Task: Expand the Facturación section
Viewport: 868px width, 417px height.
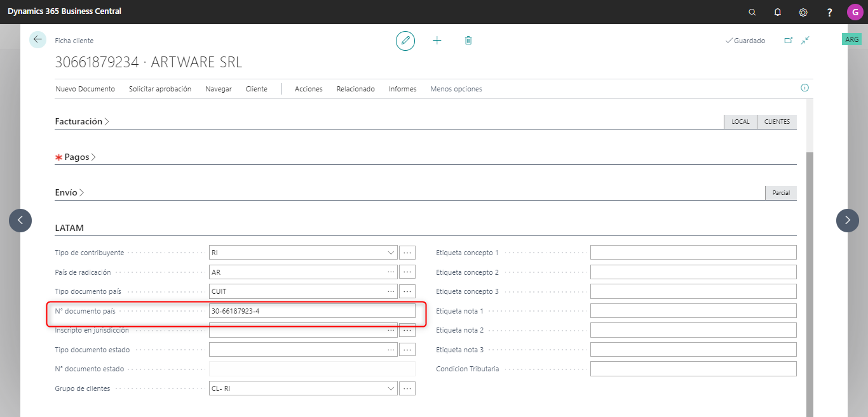Action: (x=82, y=121)
